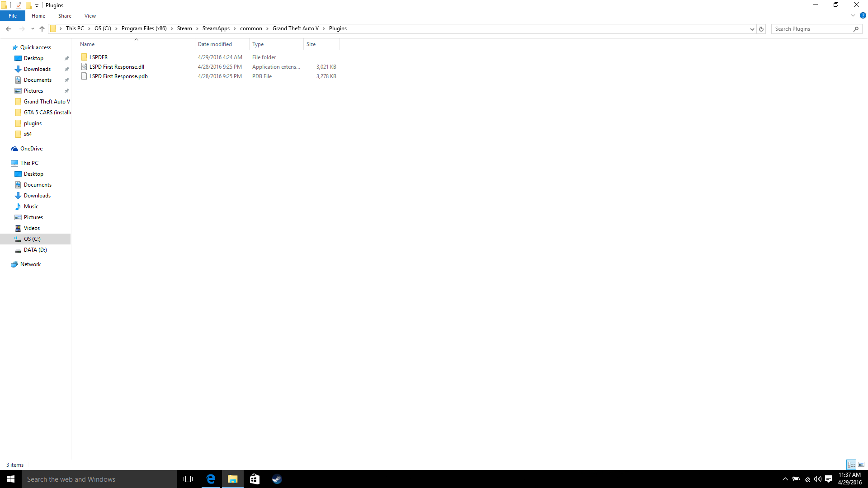Switch to details view layout

point(851,465)
